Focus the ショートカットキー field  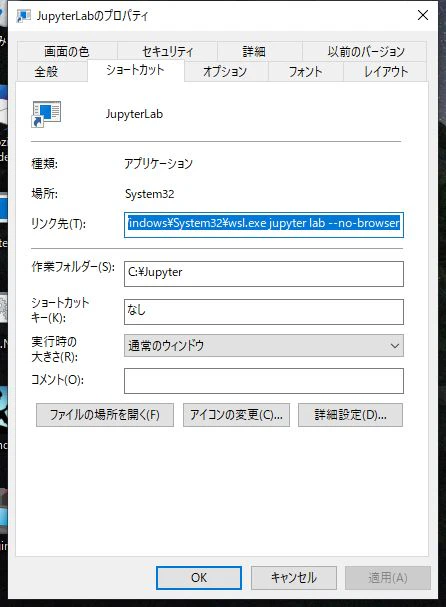pyautogui.click(x=264, y=312)
